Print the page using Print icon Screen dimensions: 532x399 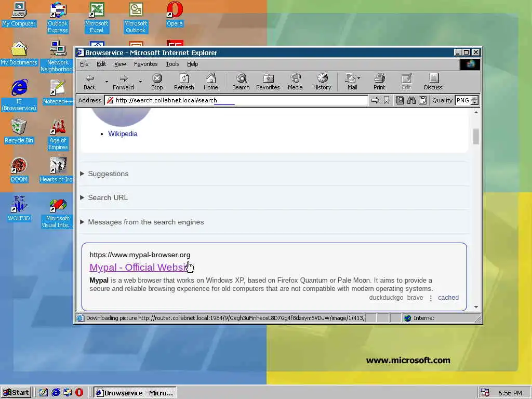[379, 82]
